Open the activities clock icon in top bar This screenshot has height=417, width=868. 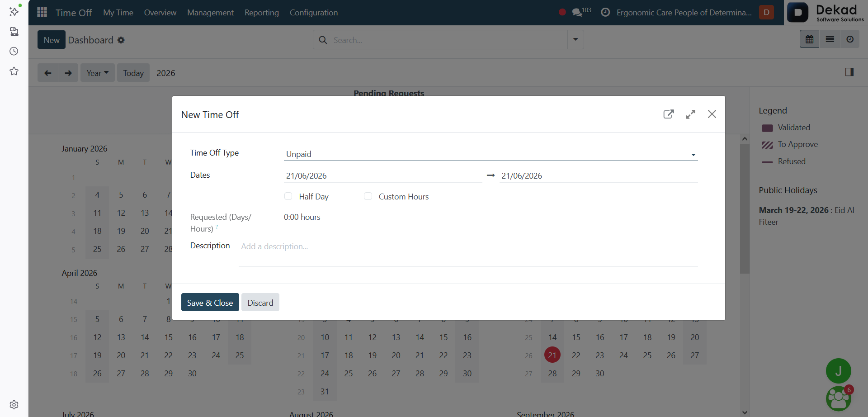pos(605,12)
